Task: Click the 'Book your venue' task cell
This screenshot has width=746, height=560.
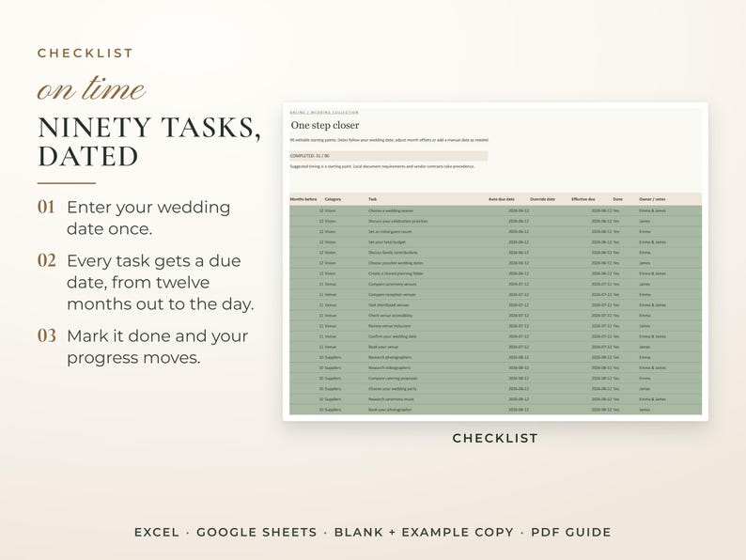Action: (383, 347)
